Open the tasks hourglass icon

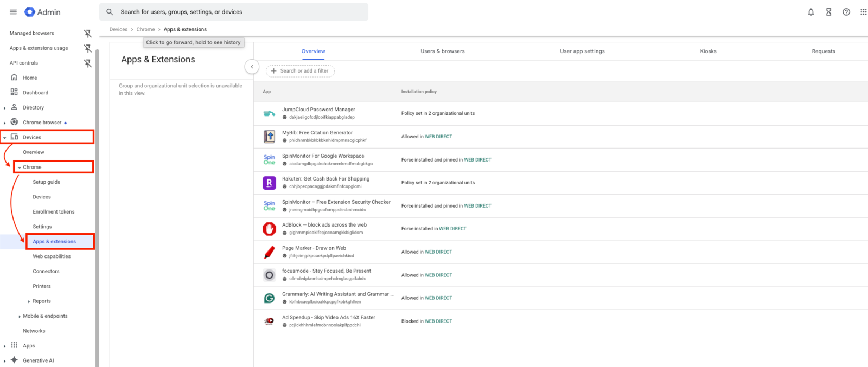tap(828, 12)
